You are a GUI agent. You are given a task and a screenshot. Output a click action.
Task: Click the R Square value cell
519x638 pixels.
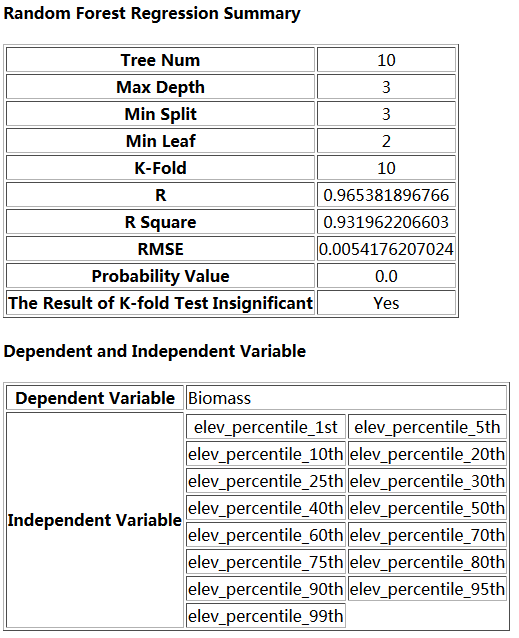tap(386, 222)
